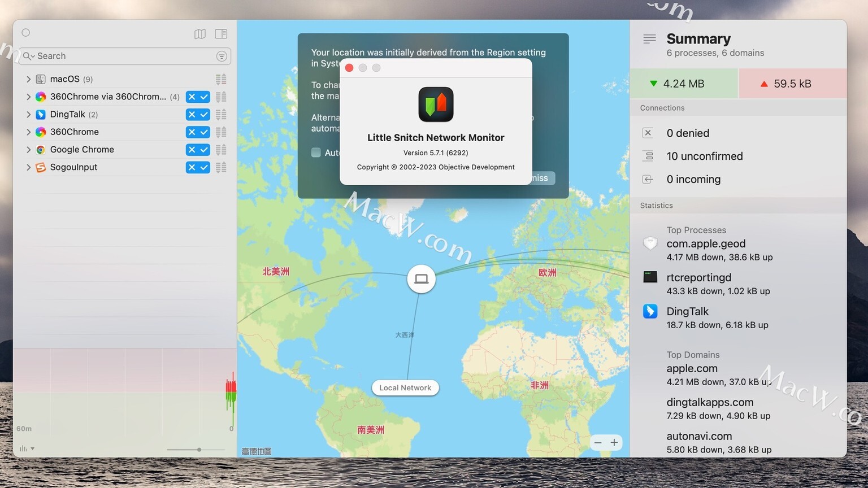Screen dimensions: 868x488
Task: Zoom in the map with plus button
Action: point(614,443)
